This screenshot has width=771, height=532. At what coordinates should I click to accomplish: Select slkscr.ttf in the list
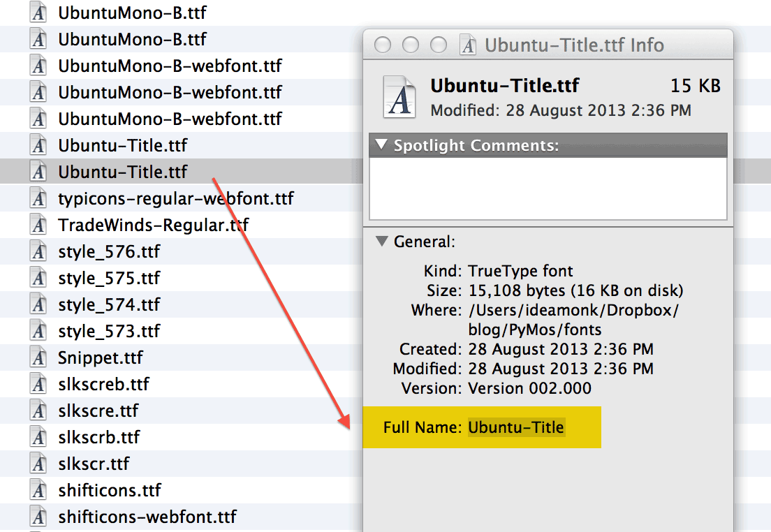94,464
